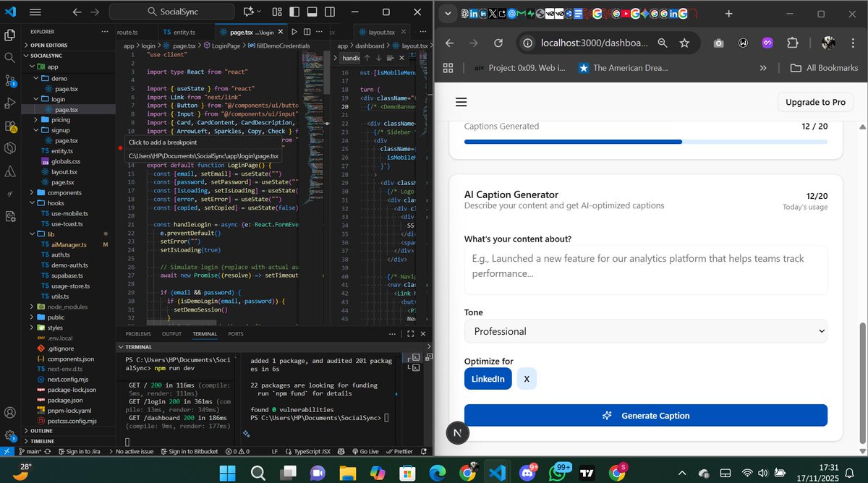Select the Run and Debug icon

click(10, 103)
